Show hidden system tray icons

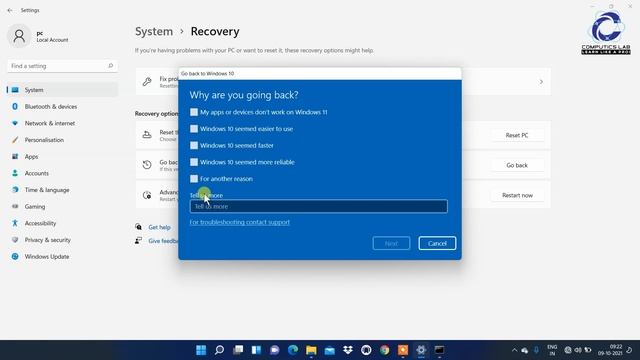[514, 350]
